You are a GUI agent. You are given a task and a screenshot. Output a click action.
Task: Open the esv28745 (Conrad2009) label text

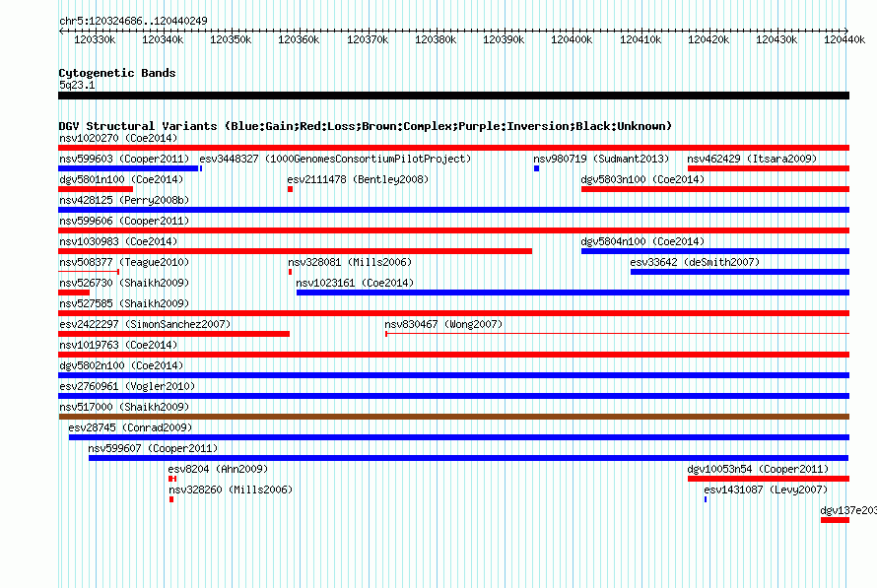130,427
